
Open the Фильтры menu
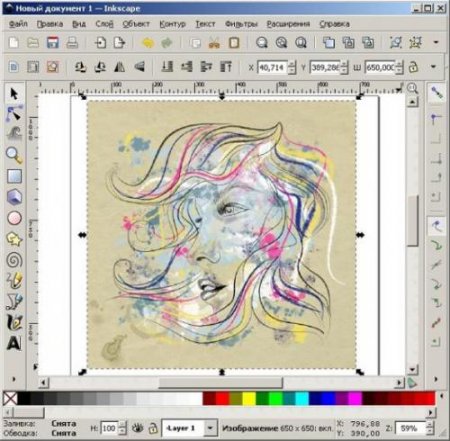(241, 24)
